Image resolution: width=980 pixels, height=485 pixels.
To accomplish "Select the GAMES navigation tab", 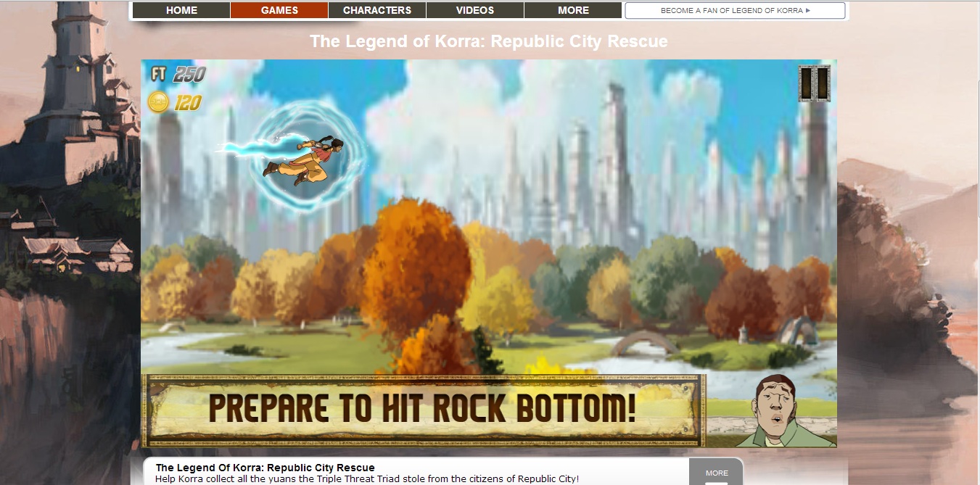I will click(279, 10).
